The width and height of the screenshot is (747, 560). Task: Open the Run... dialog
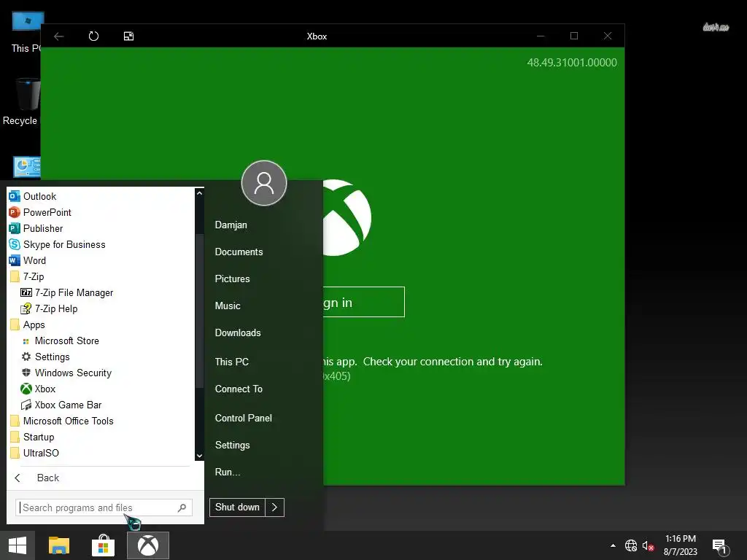(228, 472)
